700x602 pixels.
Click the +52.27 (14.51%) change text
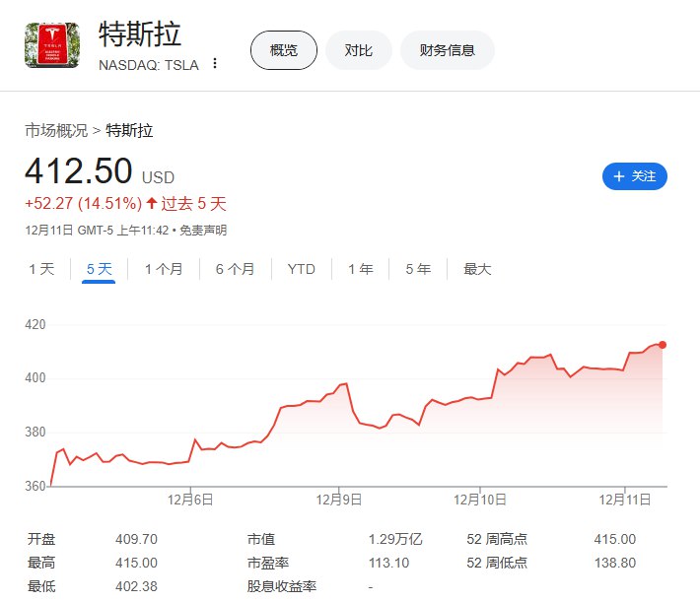coord(84,204)
